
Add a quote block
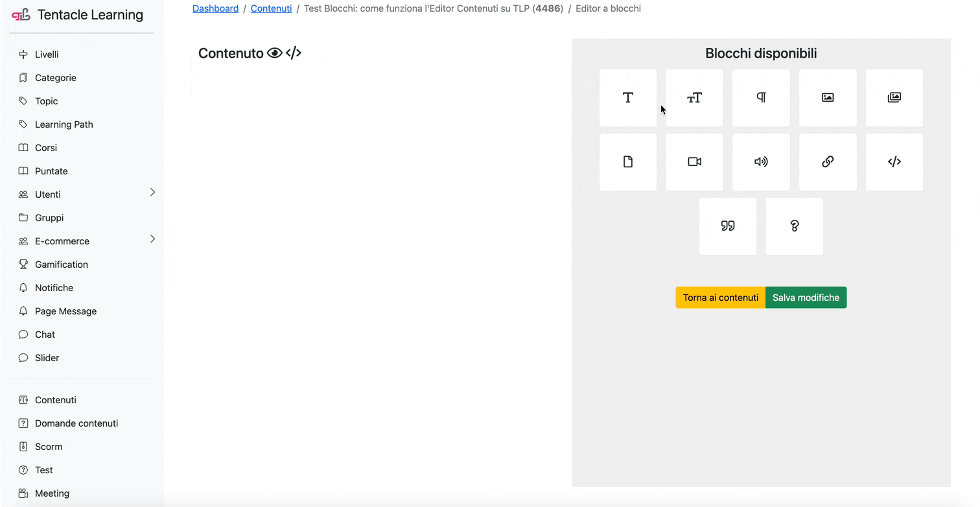pos(727,226)
